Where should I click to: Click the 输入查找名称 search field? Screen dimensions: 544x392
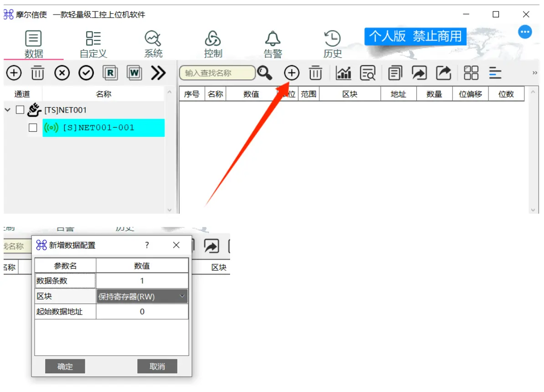[x=217, y=73]
